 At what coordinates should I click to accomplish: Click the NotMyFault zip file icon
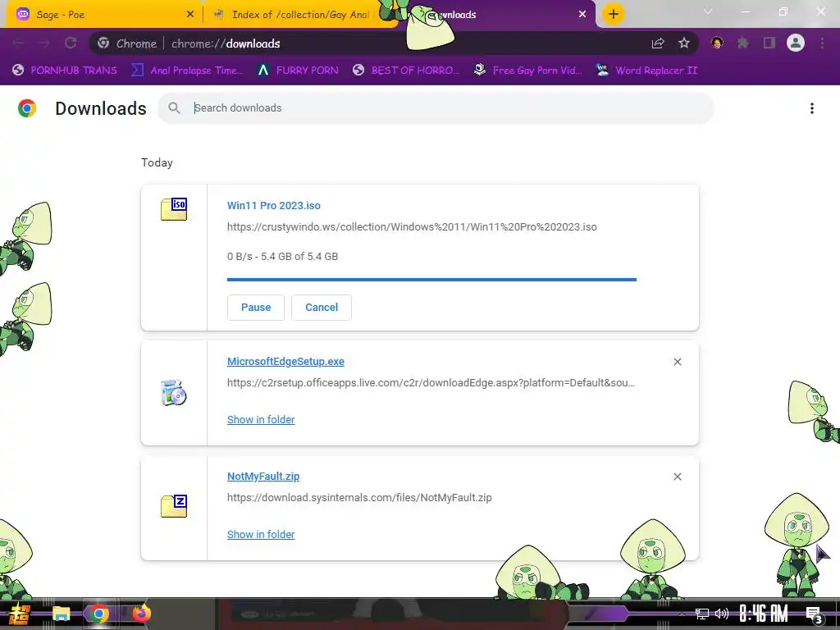coord(174,506)
